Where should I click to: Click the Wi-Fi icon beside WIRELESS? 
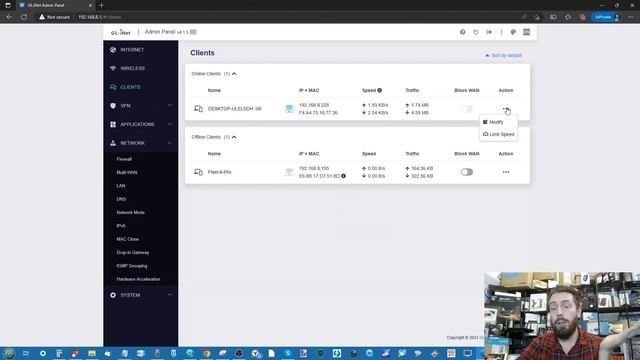pos(113,69)
